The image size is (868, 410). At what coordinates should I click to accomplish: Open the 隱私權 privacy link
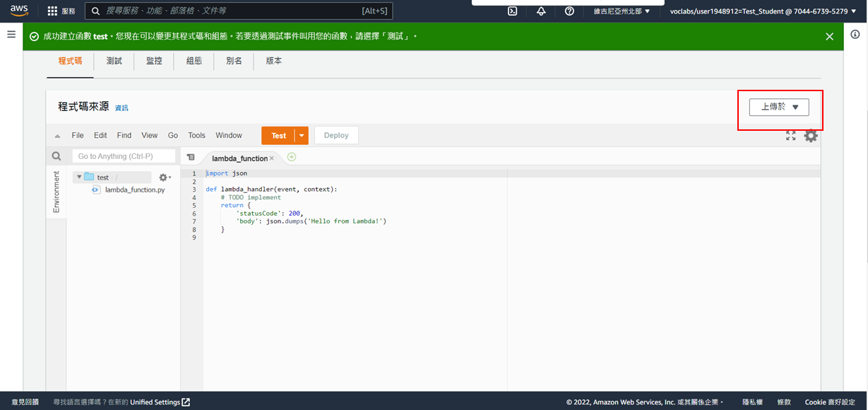(752, 402)
